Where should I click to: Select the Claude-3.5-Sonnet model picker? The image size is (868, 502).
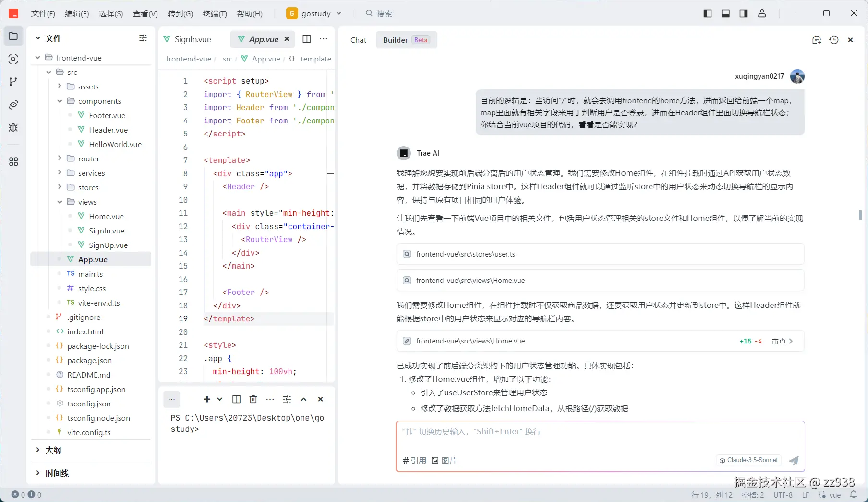coord(748,460)
